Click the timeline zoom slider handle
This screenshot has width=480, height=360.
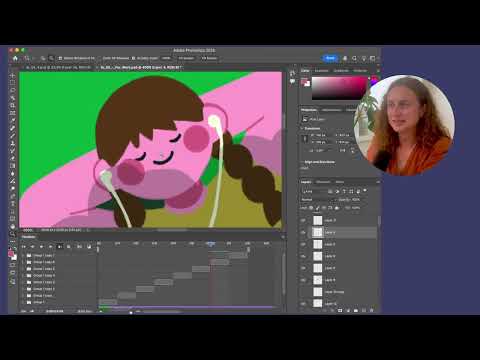coord(131,312)
